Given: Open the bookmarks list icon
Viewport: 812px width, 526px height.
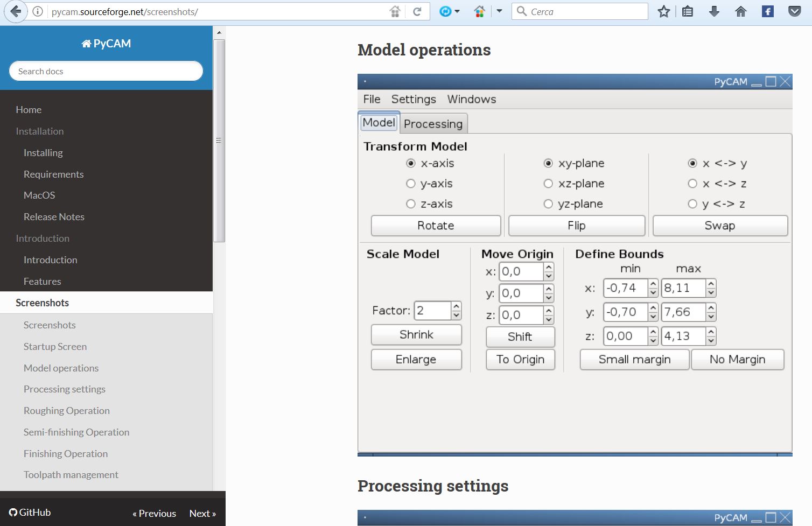Looking at the screenshot, I should (688, 11).
